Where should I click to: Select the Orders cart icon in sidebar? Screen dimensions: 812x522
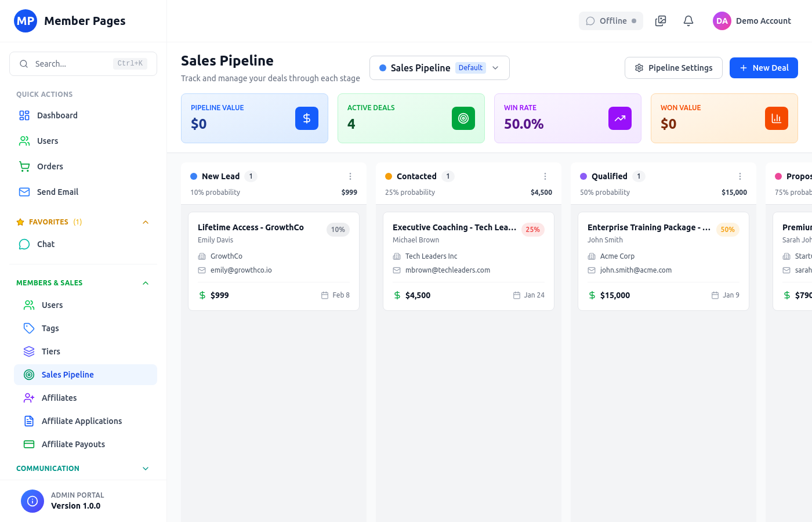click(x=24, y=166)
